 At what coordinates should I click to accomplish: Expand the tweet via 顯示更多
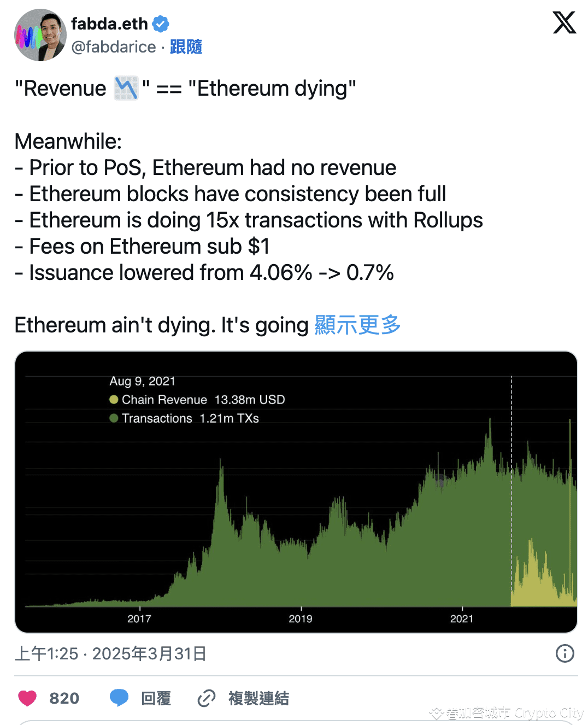(x=357, y=325)
